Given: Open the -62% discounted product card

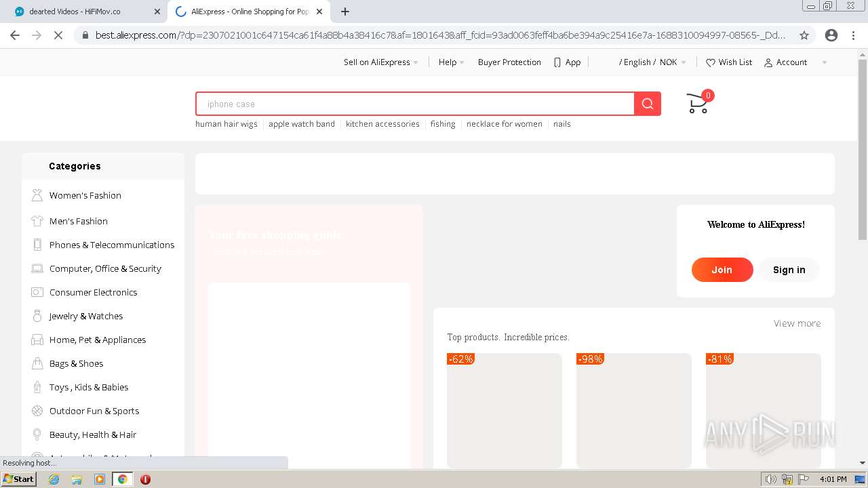Looking at the screenshot, I should (505, 410).
